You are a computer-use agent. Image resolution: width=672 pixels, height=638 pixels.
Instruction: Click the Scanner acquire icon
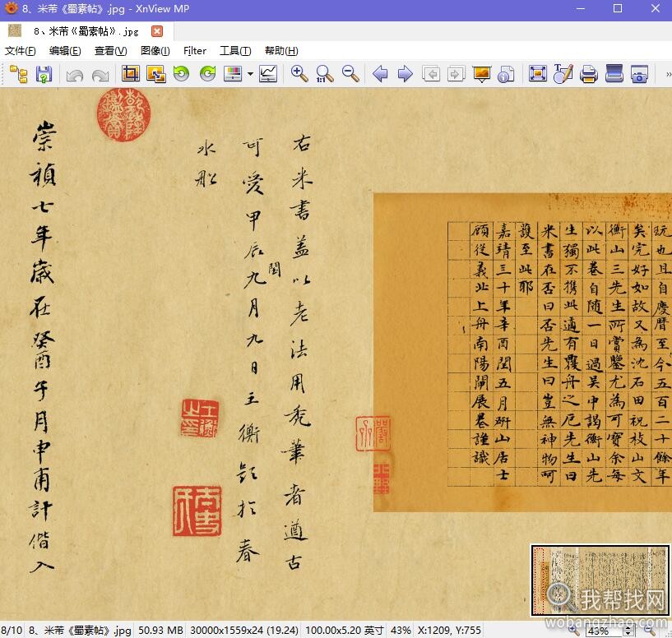click(614, 74)
